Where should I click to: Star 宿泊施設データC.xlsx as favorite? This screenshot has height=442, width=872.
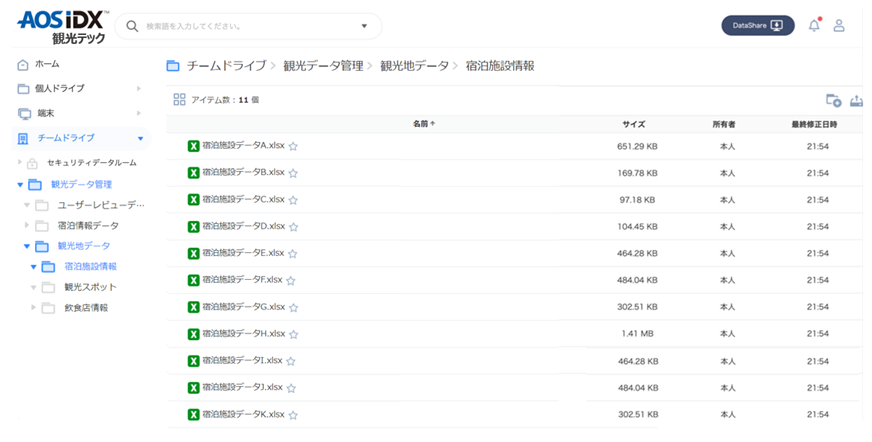click(x=293, y=200)
